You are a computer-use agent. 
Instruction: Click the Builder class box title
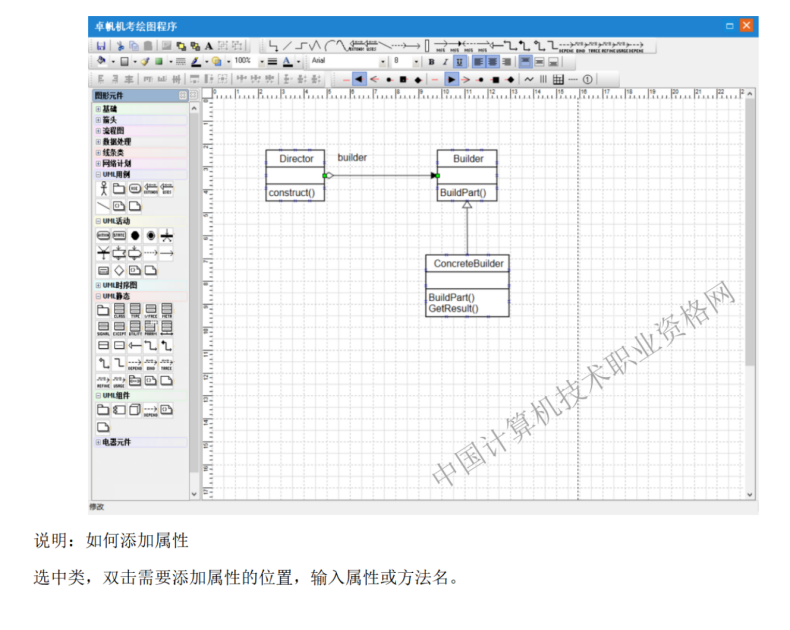point(468,159)
